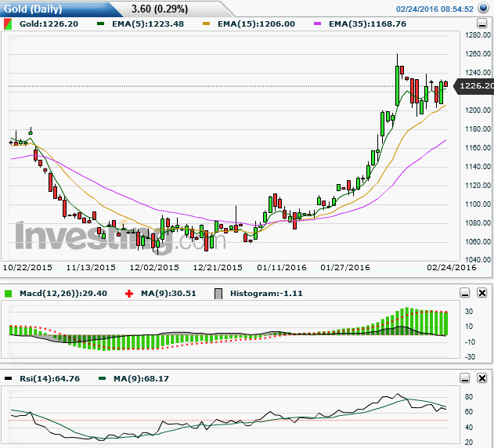494x448 pixels.
Task: Click the 01/27/2016 date axis label
Action: [x=345, y=268]
